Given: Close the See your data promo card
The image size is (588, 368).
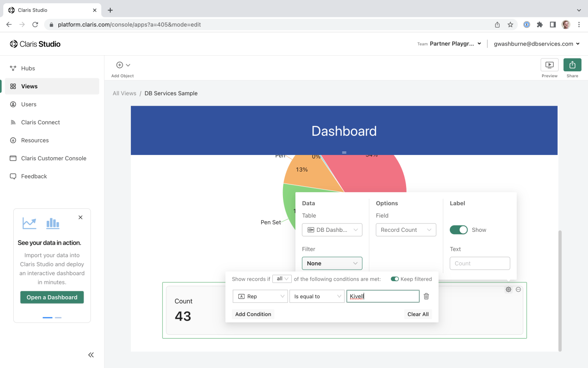Looking at the screenshot, I should 80,217.
